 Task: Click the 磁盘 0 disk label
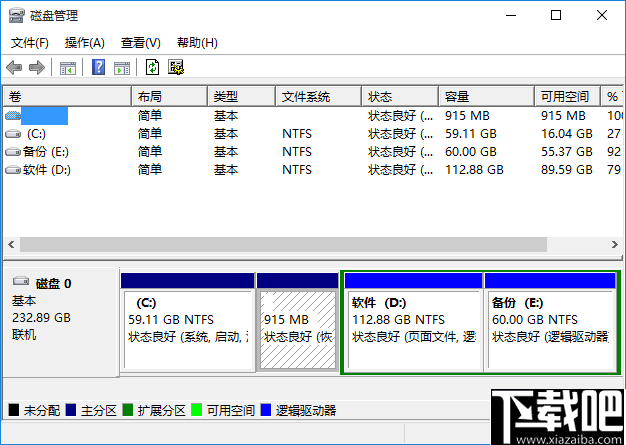pos(53,284)
